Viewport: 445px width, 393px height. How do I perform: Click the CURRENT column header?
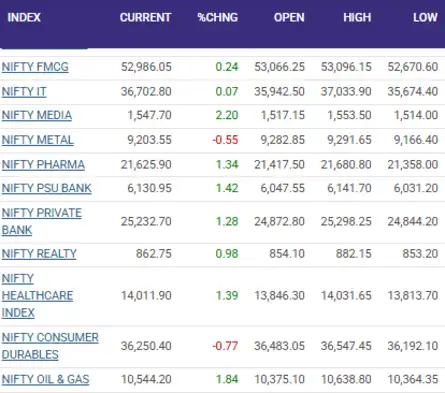click(146, 17)
